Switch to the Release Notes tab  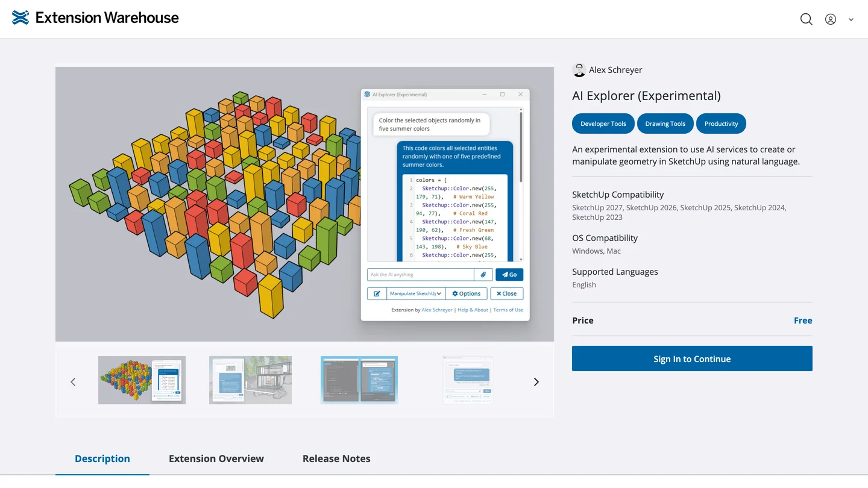336,458
